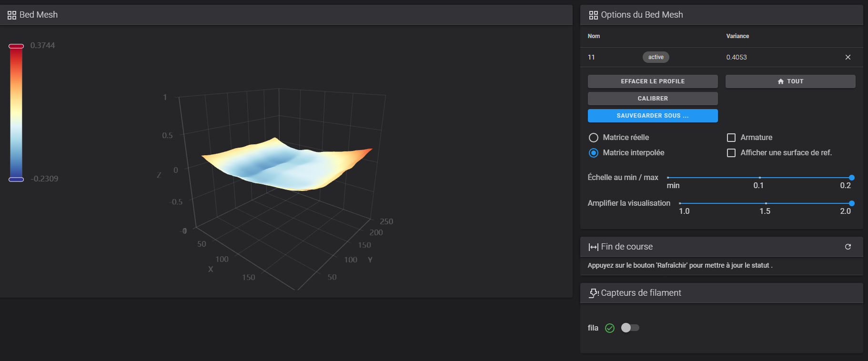Click the green filament detected check icon
This screenshot has width=868, height=361.
[x=610, y=328]
